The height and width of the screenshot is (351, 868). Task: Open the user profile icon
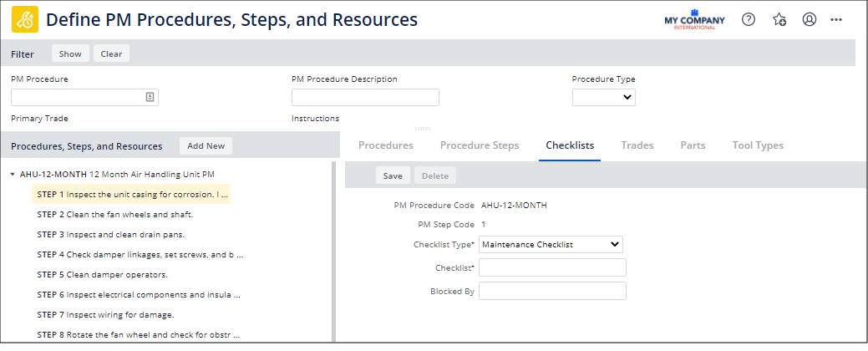tap(809, 19)
